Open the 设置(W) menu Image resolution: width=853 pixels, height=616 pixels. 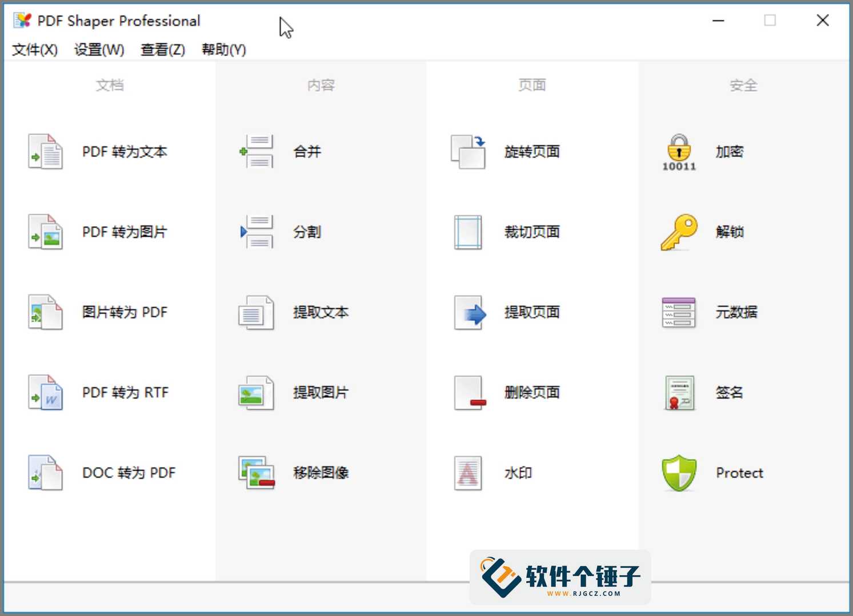pos(99,50)
